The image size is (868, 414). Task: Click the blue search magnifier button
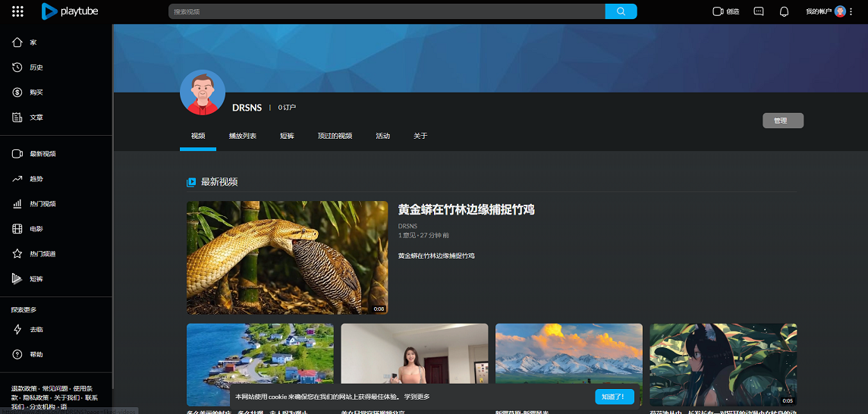pos(621,11)
